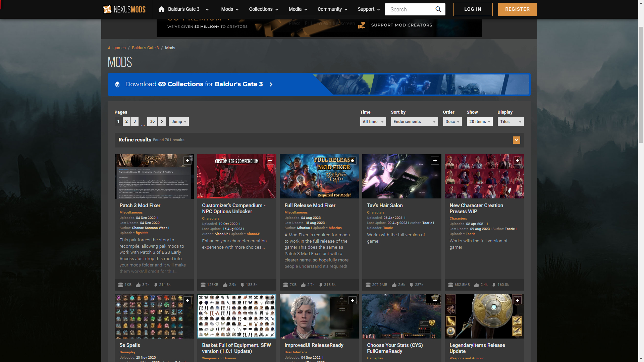Click plus icon on Choose Your Stats thumbnail
Viewport: 644px width, 362px height.
click(435, 301)
